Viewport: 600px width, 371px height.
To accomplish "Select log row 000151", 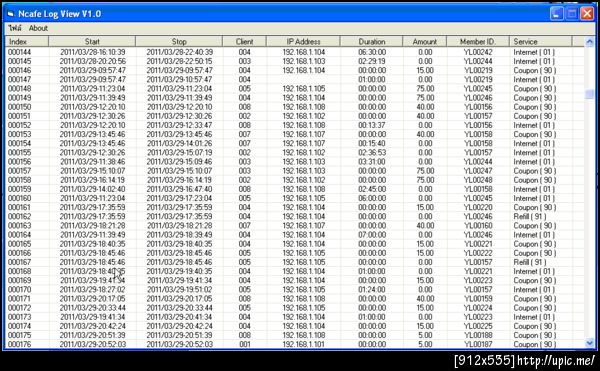I will coord(295,116).
